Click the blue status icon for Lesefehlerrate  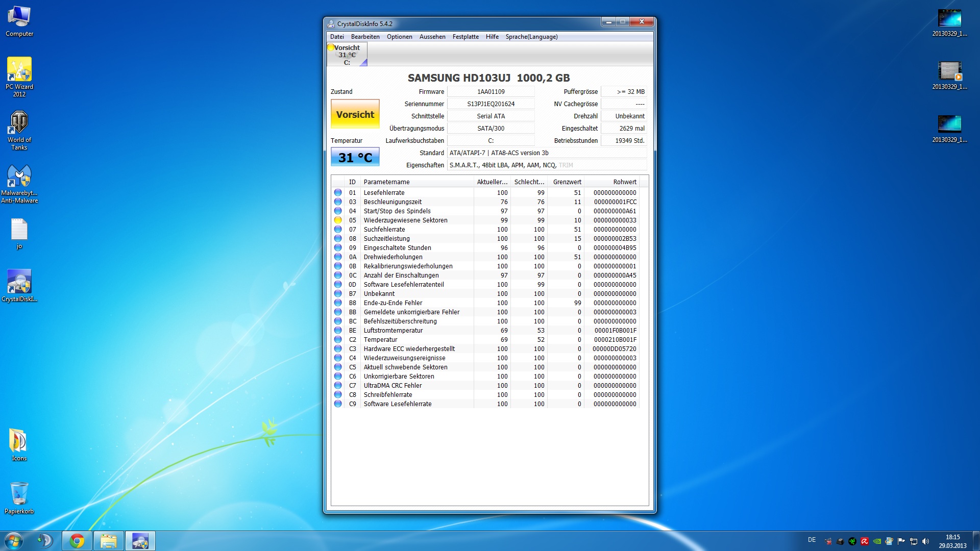coord(338,193)
